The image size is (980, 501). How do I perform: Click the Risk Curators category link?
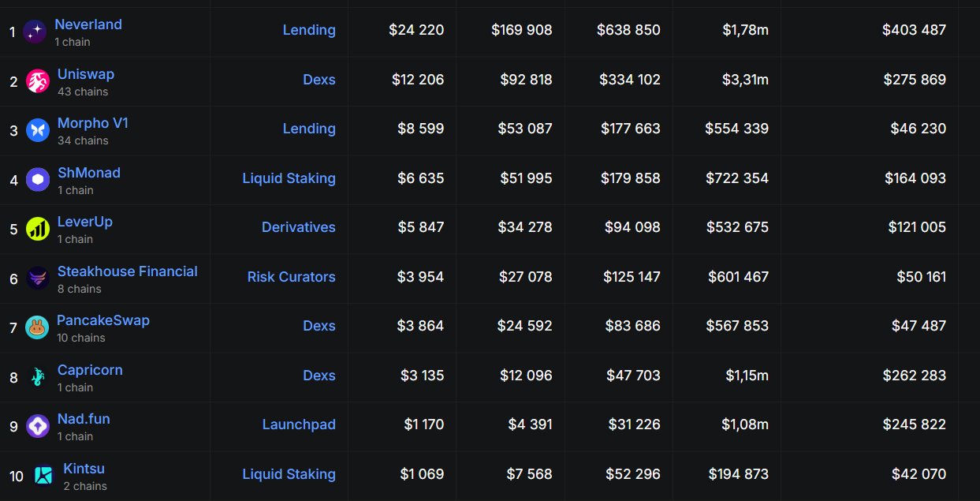coord(291,277)
